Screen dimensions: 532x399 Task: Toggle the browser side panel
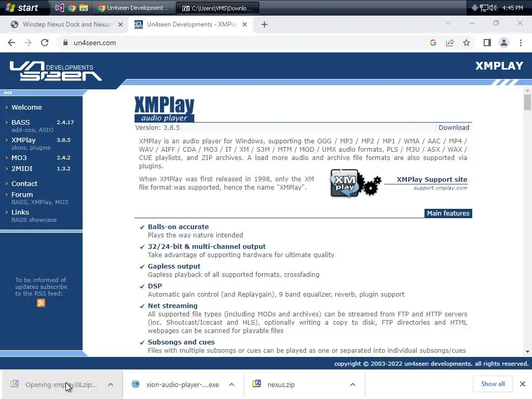point(487,43)
